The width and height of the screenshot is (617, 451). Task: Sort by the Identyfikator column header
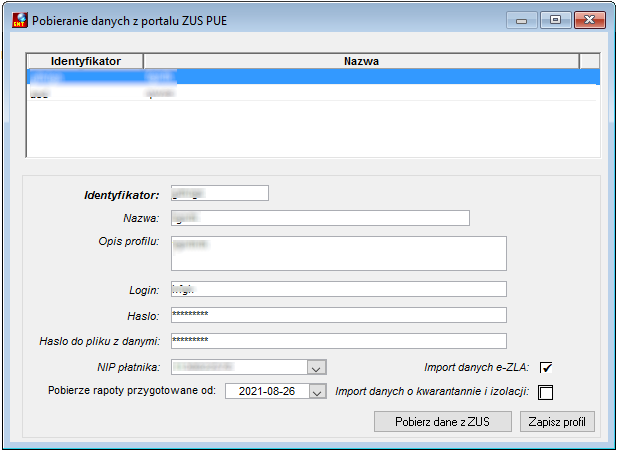[85, 61]
